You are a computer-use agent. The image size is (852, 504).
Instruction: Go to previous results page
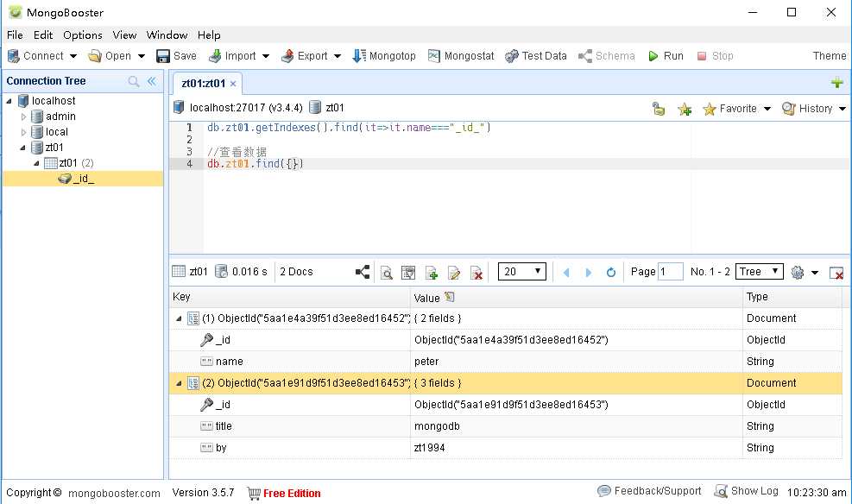[566, 272]
